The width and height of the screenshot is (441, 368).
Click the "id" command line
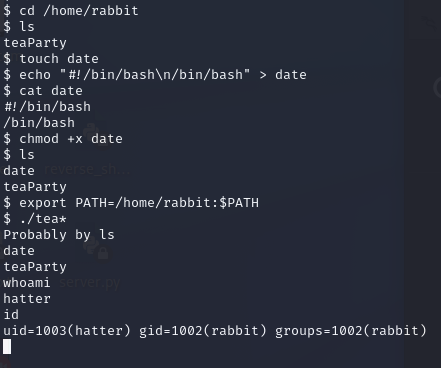coord(11,314)
